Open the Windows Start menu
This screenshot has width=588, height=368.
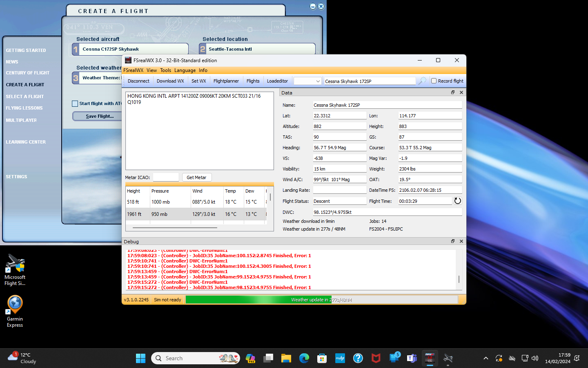[x=140, y=358]
